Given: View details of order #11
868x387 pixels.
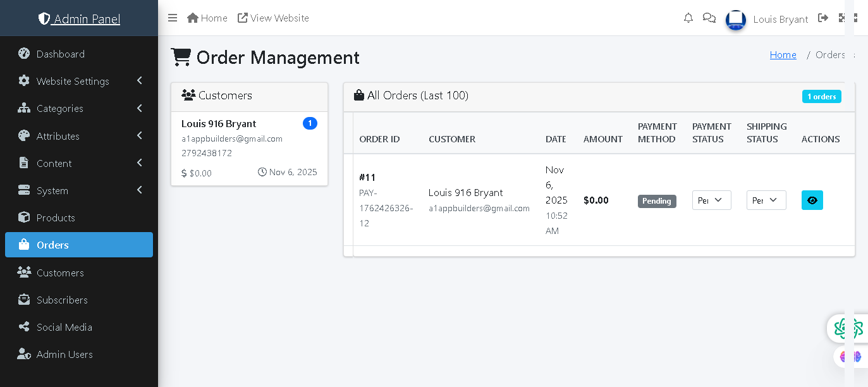Looking at the screenshot, I should [812, 200].
